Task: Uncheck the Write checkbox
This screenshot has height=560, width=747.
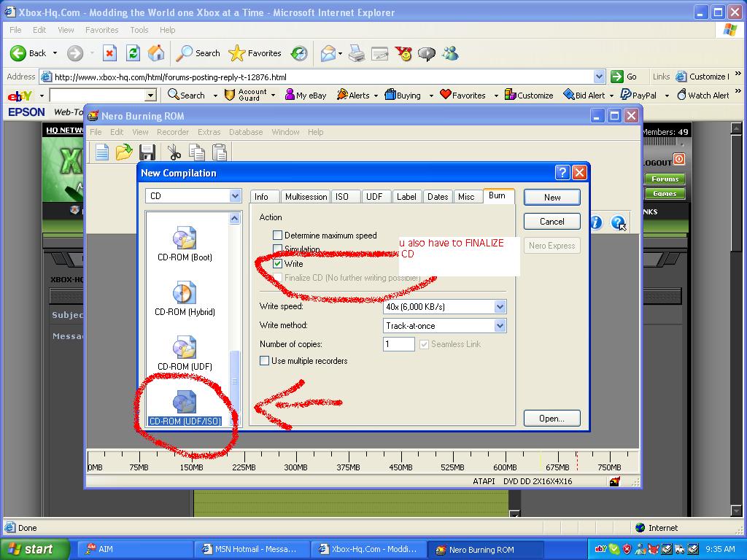Action: pyautogui.click(x=277, y=263)
